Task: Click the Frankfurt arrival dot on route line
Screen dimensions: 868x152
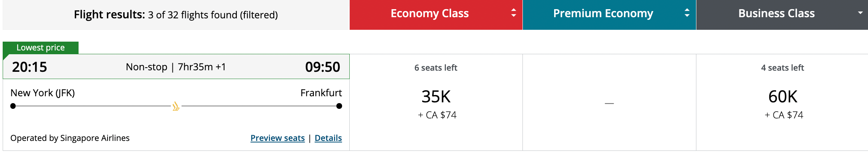Action: [x=339, y=106]
